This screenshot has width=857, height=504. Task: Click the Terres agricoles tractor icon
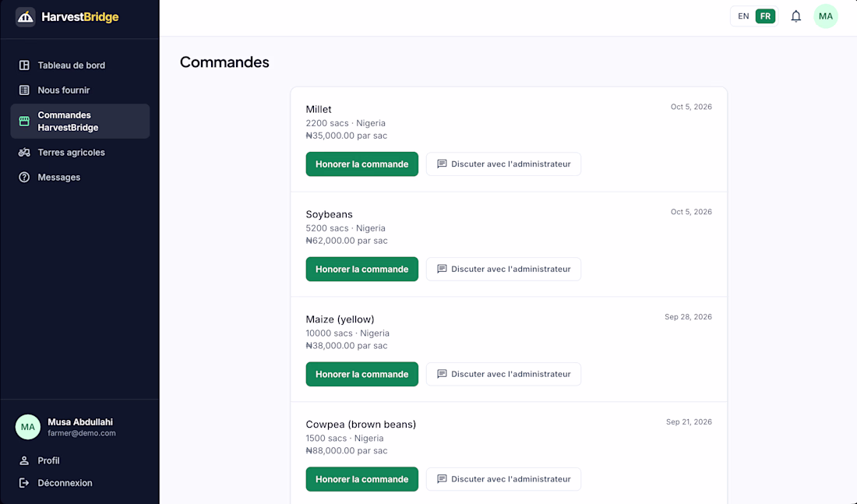24,153
